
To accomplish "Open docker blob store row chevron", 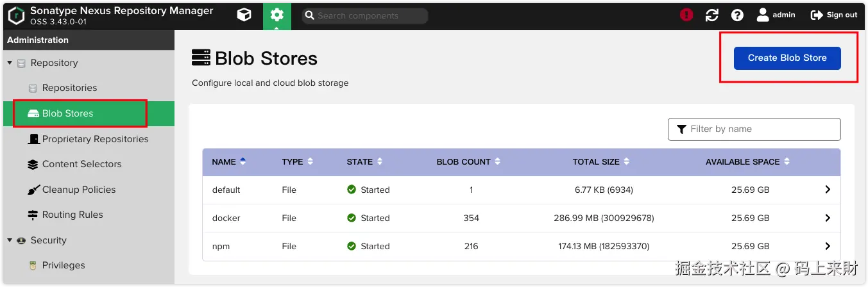I will [x=828, y=218].
